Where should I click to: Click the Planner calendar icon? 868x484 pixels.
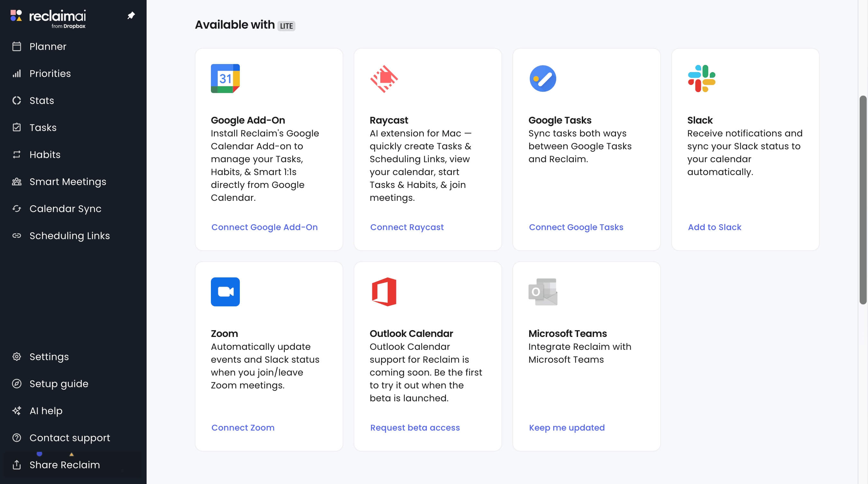(16, 46)
